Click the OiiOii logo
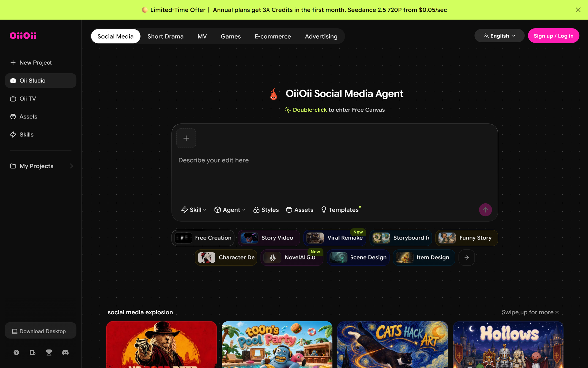 point(23,36)
